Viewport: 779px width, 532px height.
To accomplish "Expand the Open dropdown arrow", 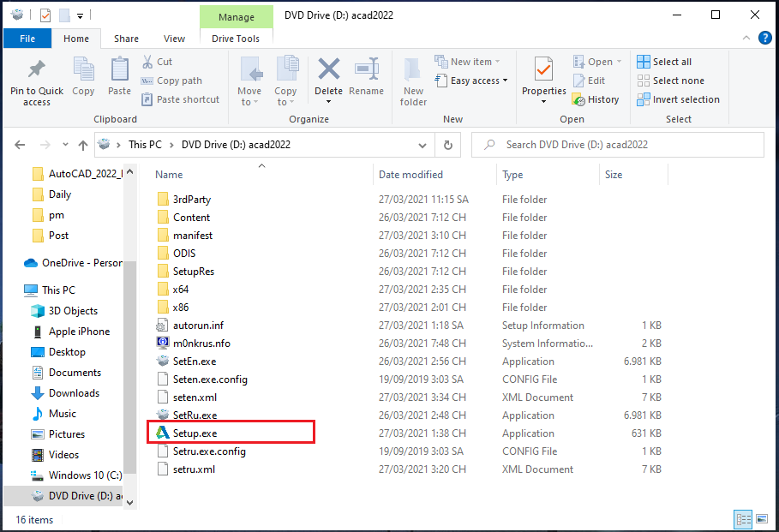I will [x=619, y=62].
